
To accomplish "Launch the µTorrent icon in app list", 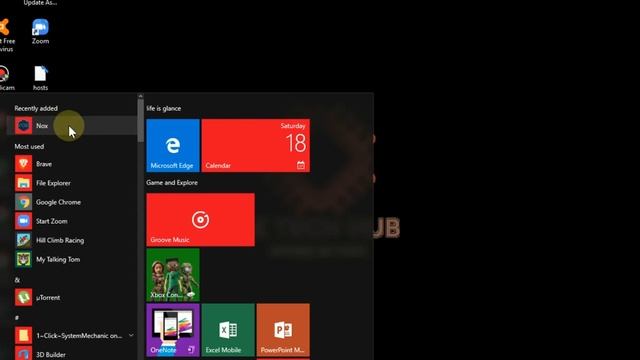I will click(23, 297).
